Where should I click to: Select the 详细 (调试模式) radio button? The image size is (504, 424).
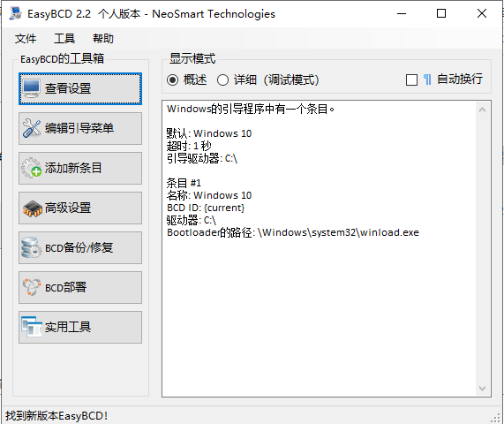222,79
